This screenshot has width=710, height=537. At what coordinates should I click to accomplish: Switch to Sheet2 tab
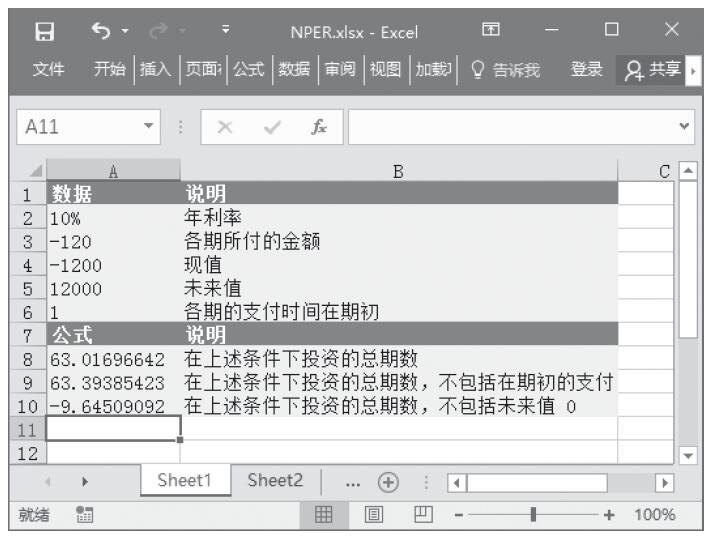click(274, 479)
